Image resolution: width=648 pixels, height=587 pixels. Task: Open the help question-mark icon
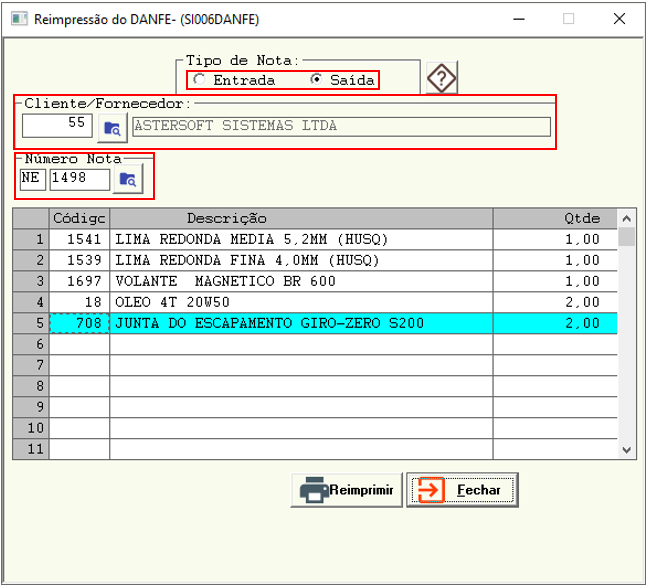pos(441,78)
